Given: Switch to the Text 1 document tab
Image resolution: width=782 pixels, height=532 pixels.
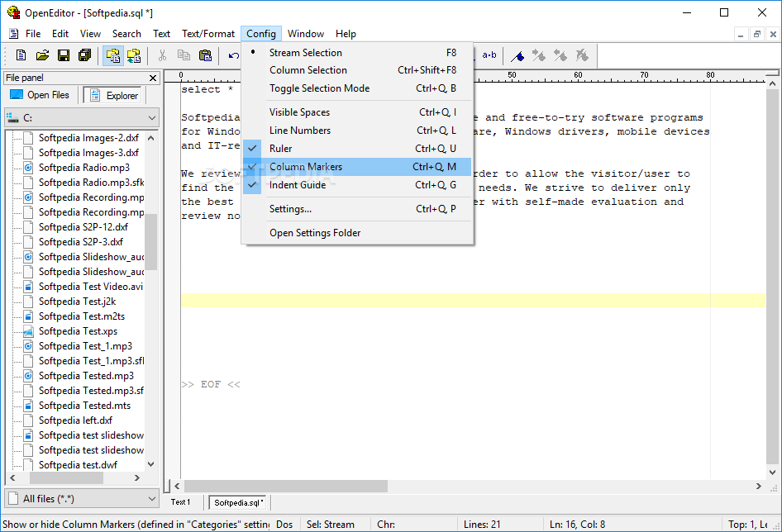Looking at the screenshot, I should 180,502.
